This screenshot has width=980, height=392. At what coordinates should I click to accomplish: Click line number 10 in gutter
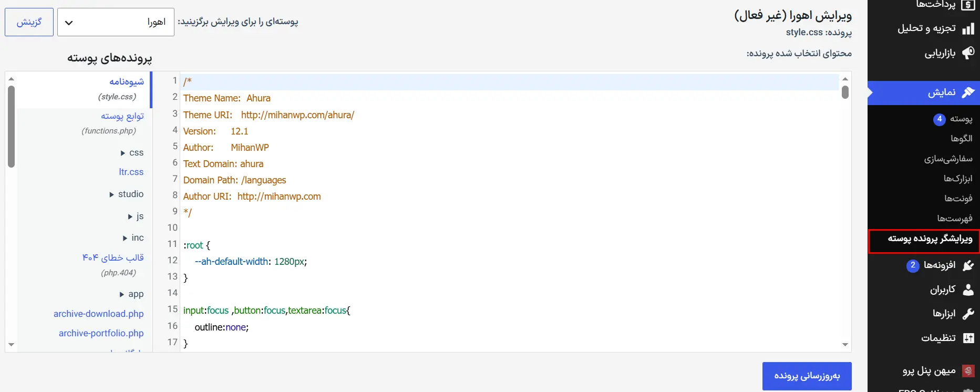point(172,228)
